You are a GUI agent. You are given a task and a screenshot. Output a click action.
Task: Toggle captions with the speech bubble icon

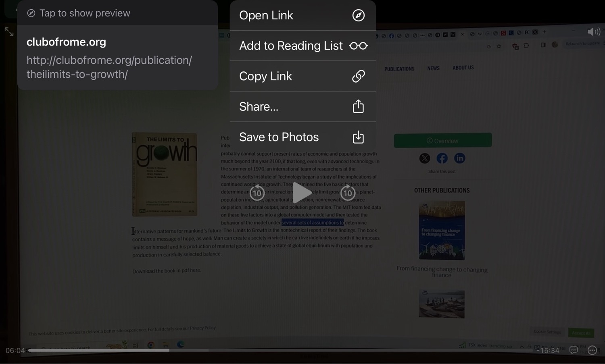click(x=573, y=350)
